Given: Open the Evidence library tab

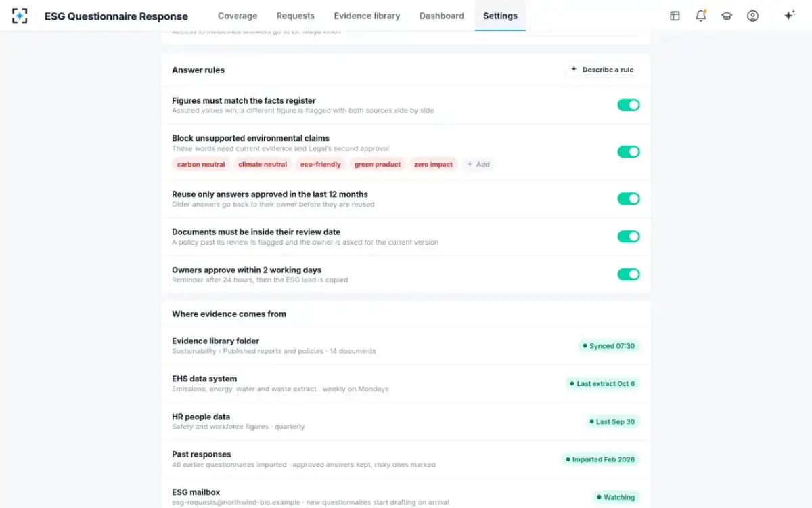Looking at the screenshot, I should [x=367, y=16].
